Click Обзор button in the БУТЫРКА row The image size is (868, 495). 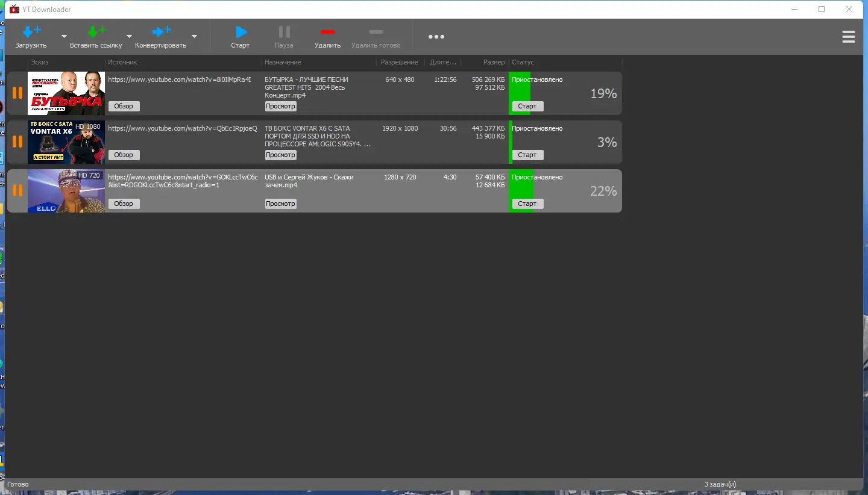(124, 106)
